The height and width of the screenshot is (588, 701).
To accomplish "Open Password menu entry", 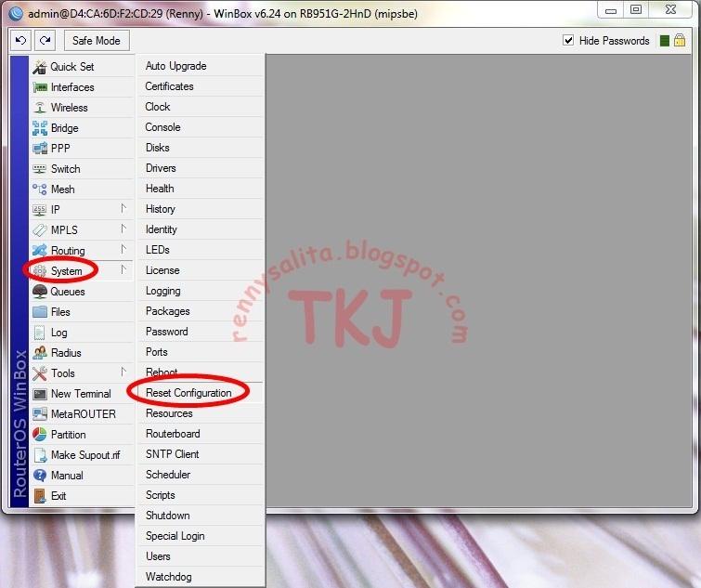I will tap(201, 332).
